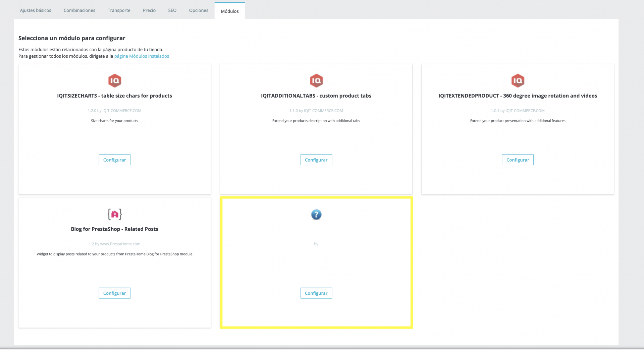
Task: Click the Blog for PrestaShop module icon
Action: pos(115,214)
